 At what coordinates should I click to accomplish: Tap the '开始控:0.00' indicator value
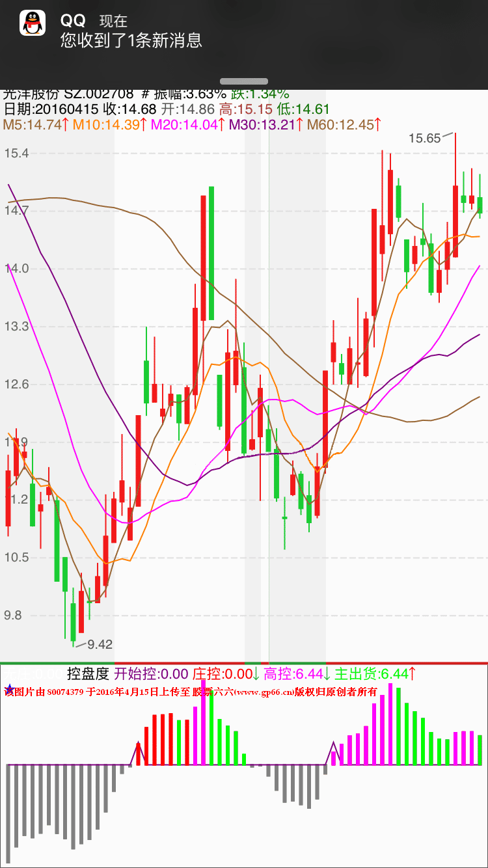[x=152, y=673]
